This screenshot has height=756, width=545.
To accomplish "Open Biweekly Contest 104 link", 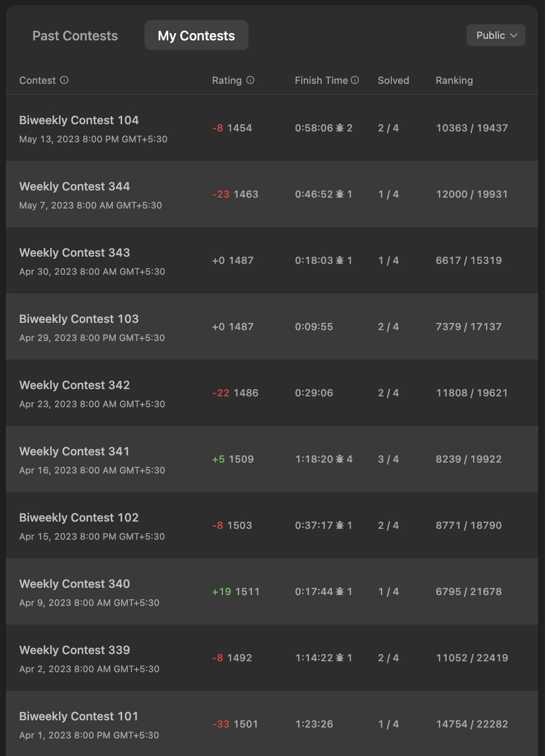I will (79, 120).
